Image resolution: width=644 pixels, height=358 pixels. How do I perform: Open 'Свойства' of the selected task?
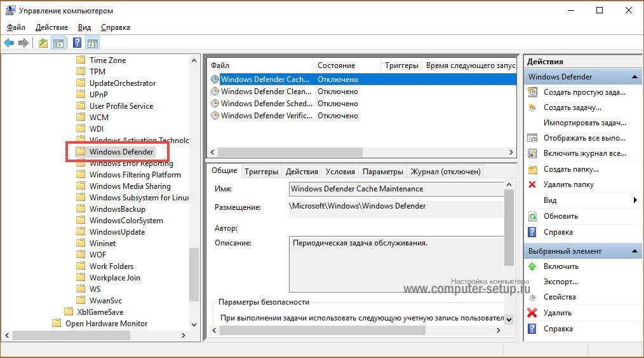click(532, 297)
